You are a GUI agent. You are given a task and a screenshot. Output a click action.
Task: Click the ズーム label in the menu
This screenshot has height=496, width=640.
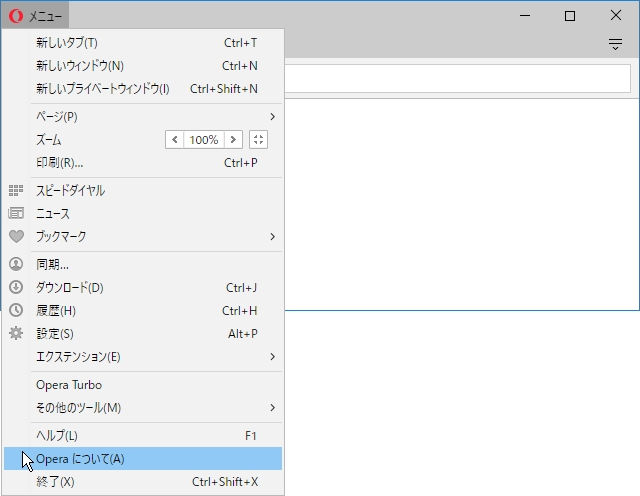49,140
